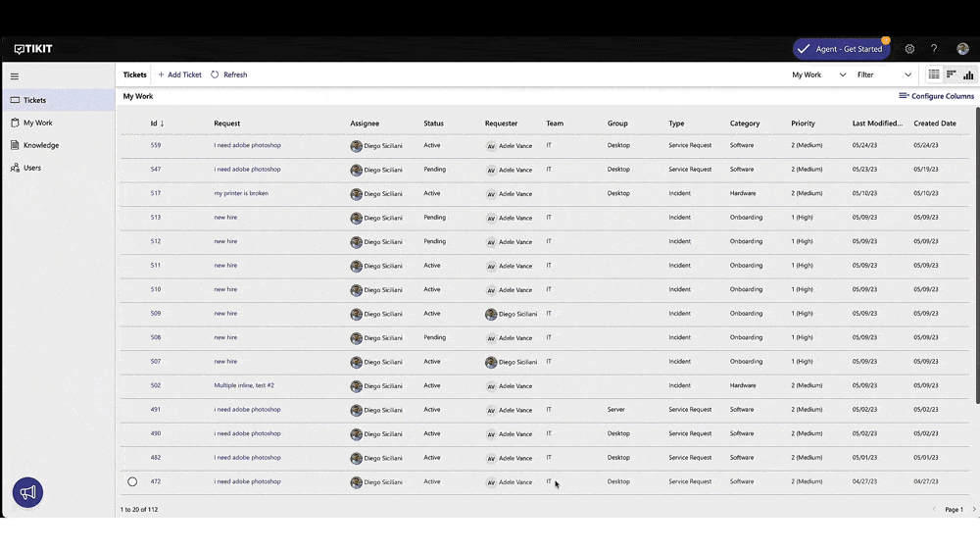
Task: Go to next page arrow
Action: (973, 509)
